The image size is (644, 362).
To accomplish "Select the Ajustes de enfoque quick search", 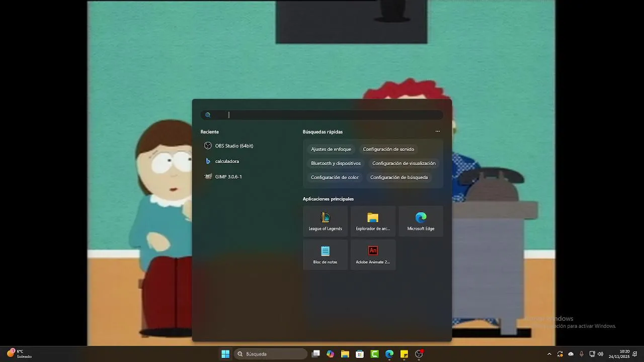I will point(331,149).
